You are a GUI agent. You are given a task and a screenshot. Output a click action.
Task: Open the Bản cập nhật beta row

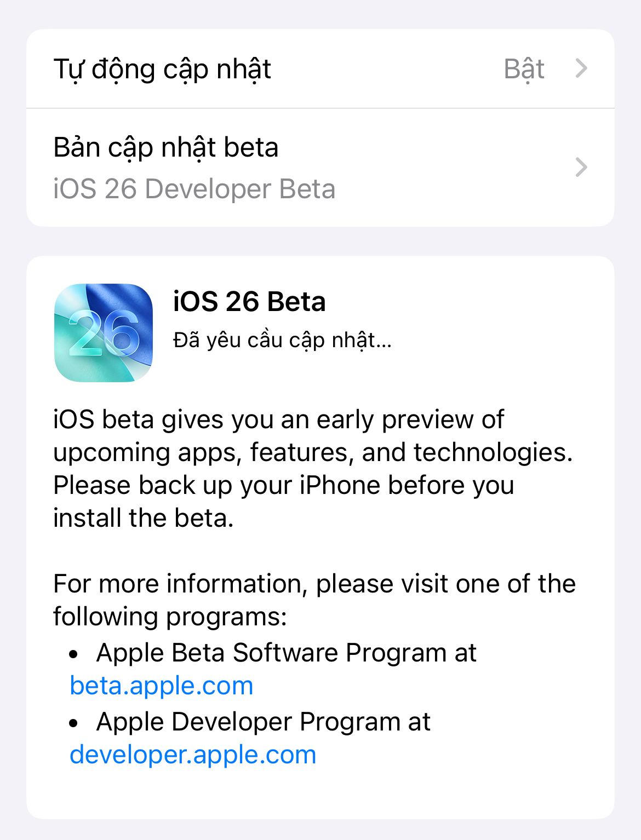click(320, 168)
